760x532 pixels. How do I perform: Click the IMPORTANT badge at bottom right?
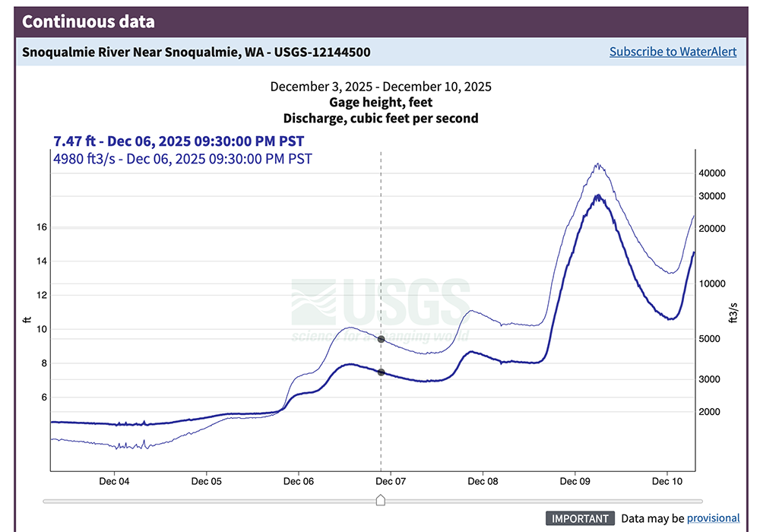pyautogui.click(x=580, y=518)
